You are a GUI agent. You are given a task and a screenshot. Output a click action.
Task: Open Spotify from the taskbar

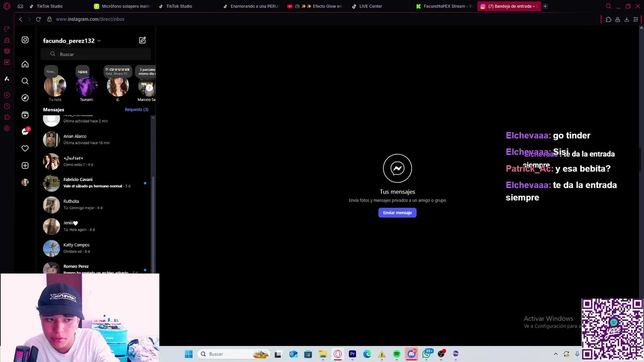(397, 354)
